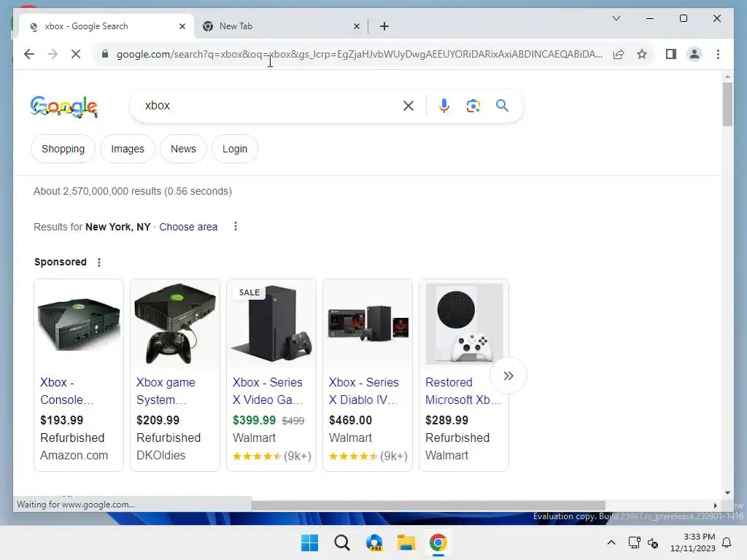Search by image with Google Lens
747x560 pixels.
[473, 106]
